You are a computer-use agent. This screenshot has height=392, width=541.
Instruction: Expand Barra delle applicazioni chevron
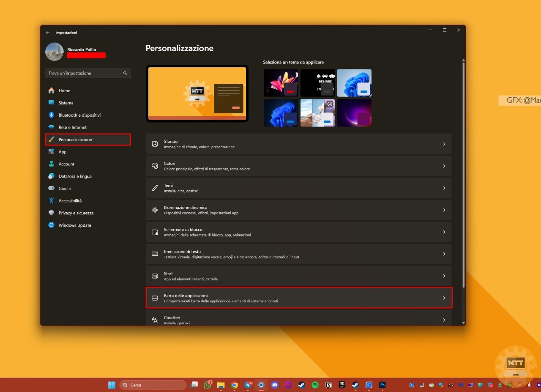(x=444, y=298)
